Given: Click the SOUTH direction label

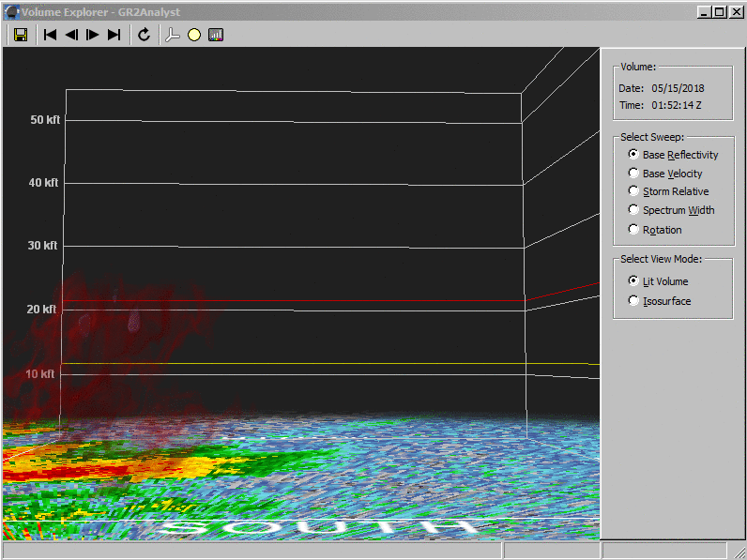Looking at the screenshot, I should click(320, 526).
